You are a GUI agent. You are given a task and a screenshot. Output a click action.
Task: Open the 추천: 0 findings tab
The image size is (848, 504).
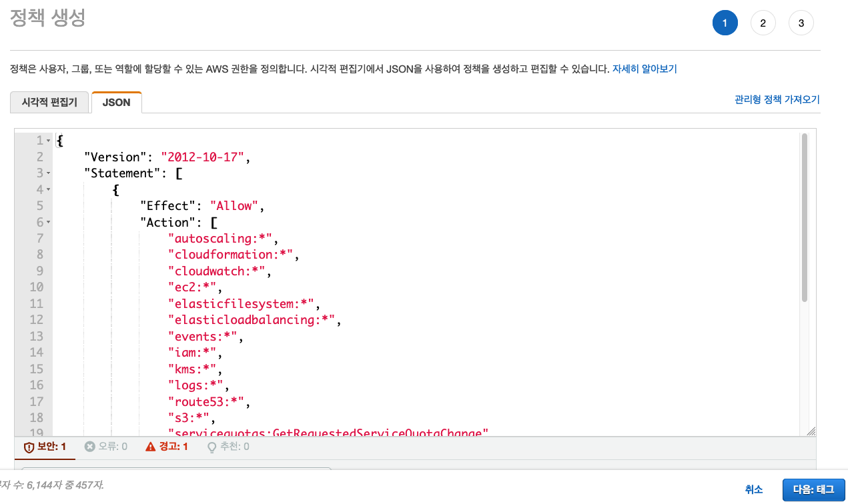[228, 447]
